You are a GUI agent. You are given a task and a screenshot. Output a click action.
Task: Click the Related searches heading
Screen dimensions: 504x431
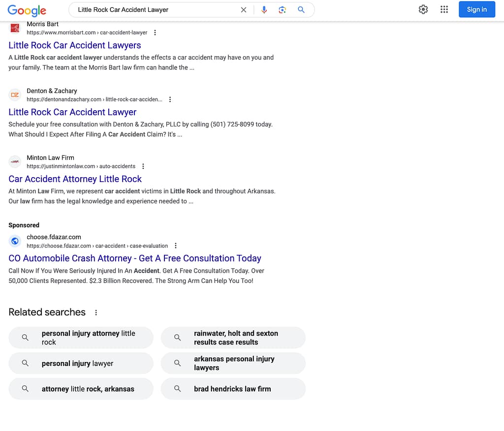[x=47, y=312]
